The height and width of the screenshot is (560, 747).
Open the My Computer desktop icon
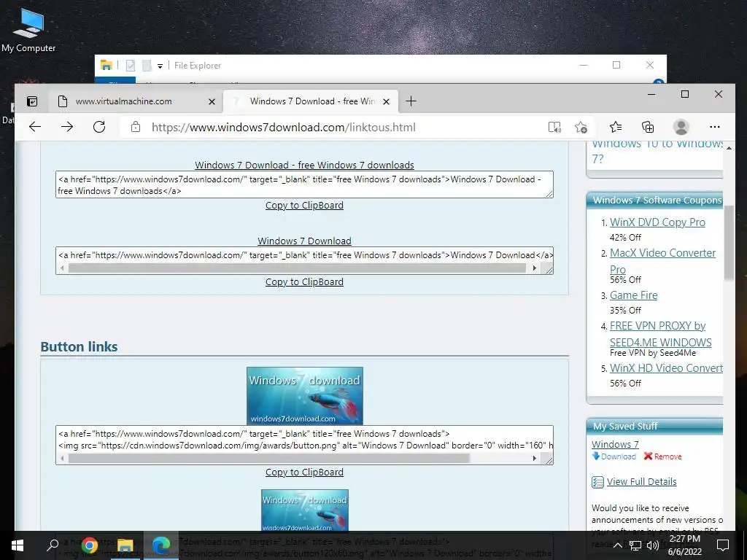click(28, 29)
